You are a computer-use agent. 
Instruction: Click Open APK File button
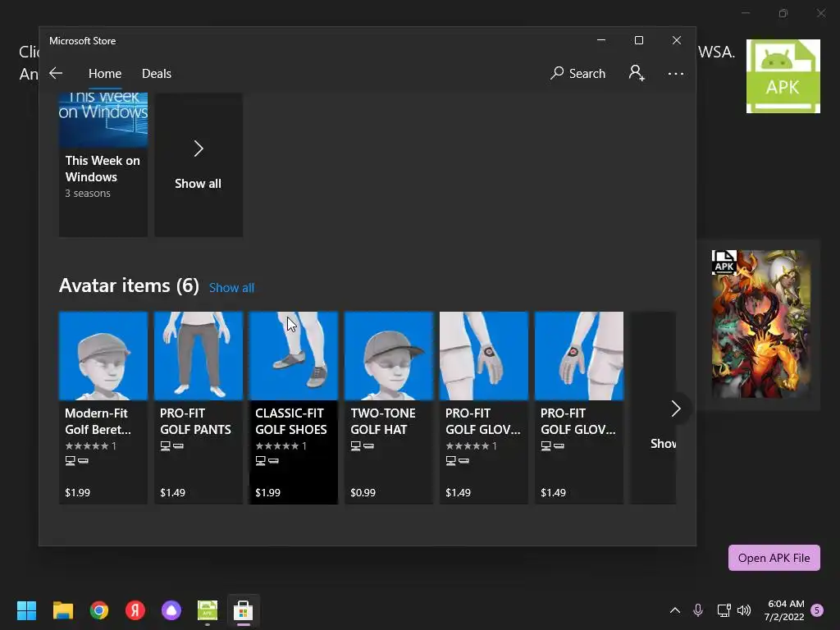774,558
